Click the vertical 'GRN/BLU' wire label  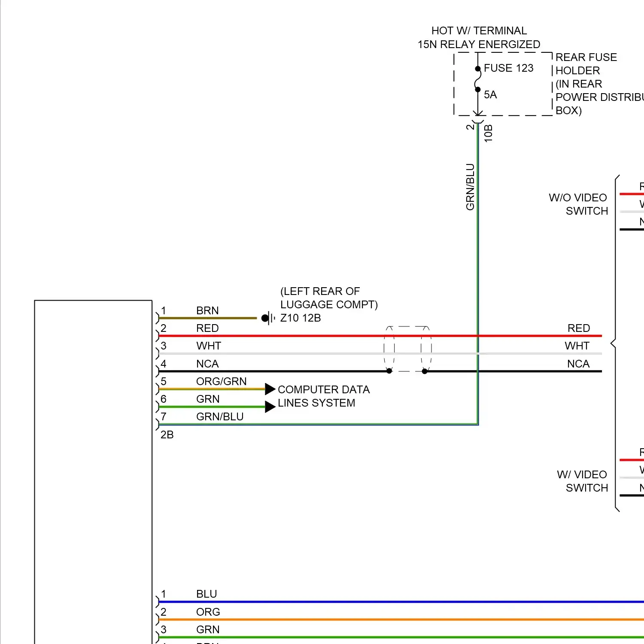[470, 187]
